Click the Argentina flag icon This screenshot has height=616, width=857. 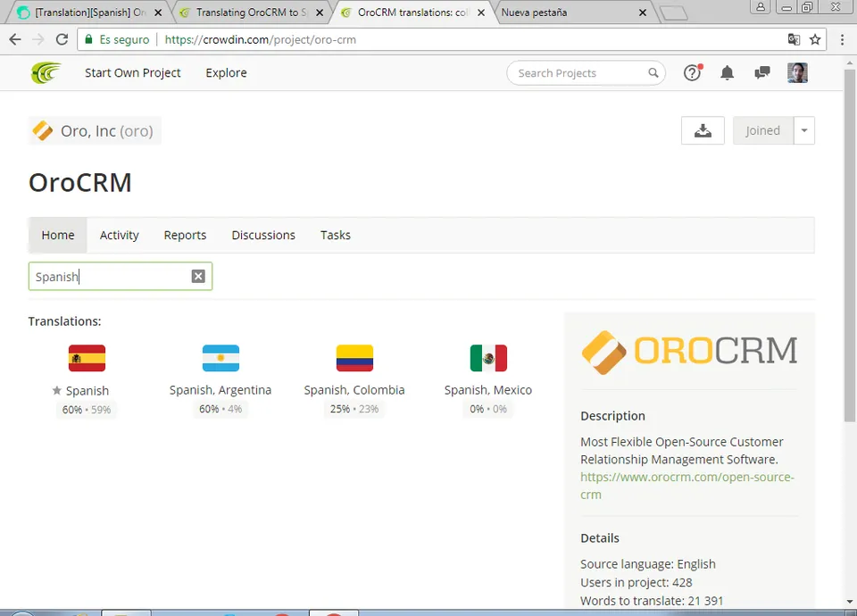pos(220,358)
